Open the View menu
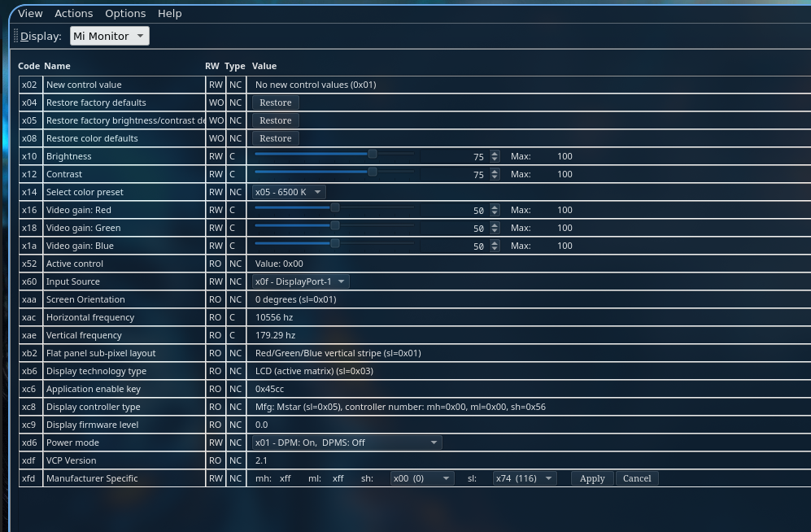The width and height of the screenshot is (811, 532). pos(30,14)
